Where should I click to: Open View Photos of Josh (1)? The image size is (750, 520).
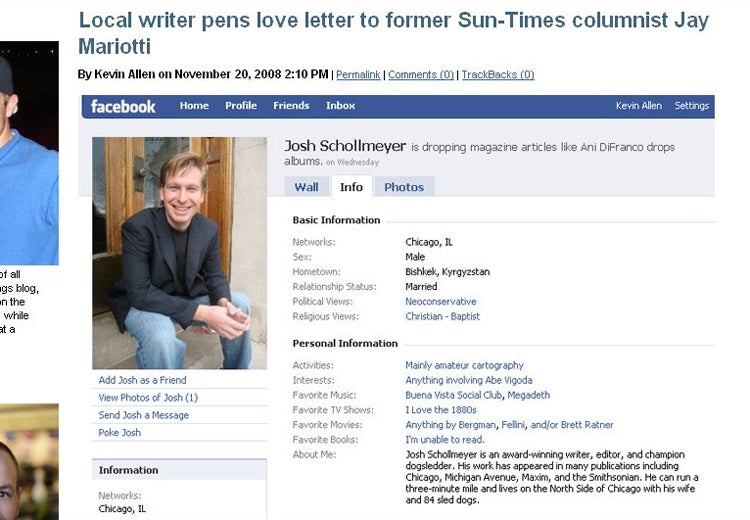pyautogui.click(x=148, y=398)
